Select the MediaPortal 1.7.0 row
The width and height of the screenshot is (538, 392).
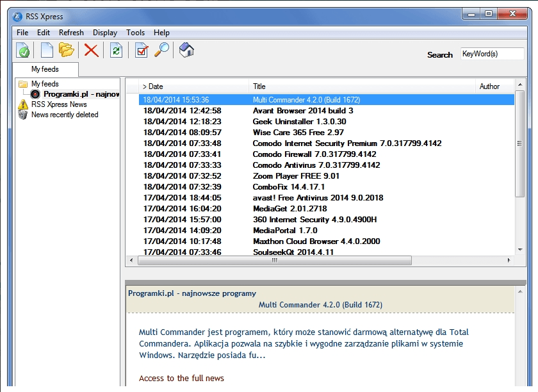(326, 231)
